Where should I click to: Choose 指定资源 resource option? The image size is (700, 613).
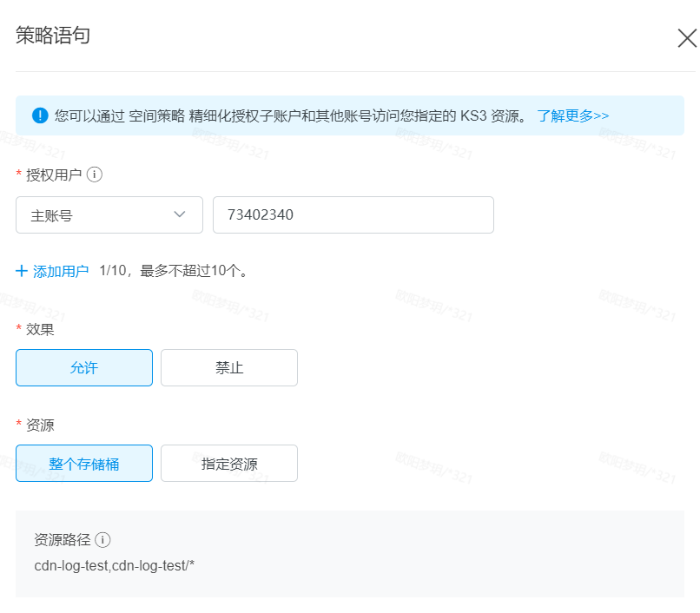coord(229,464)
